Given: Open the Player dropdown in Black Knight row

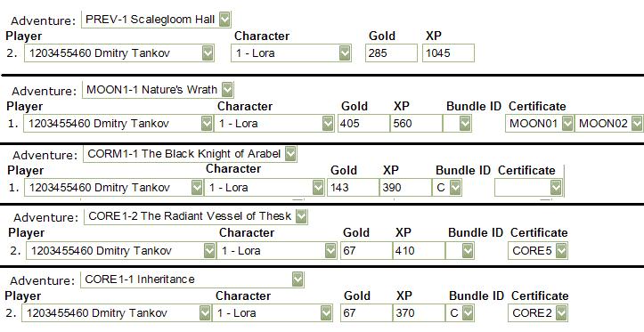Looking at the screenshot, I should [x=114, y=188].
